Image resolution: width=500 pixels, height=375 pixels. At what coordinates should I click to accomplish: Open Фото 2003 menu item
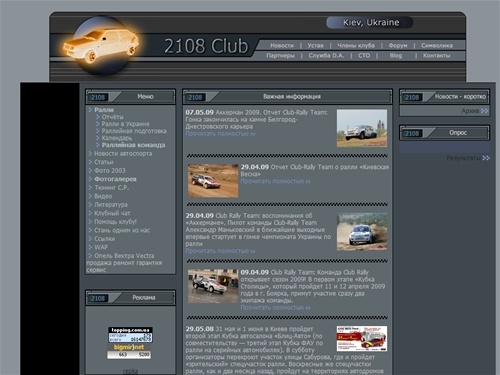pyautogui.click(x=110, y=171)
